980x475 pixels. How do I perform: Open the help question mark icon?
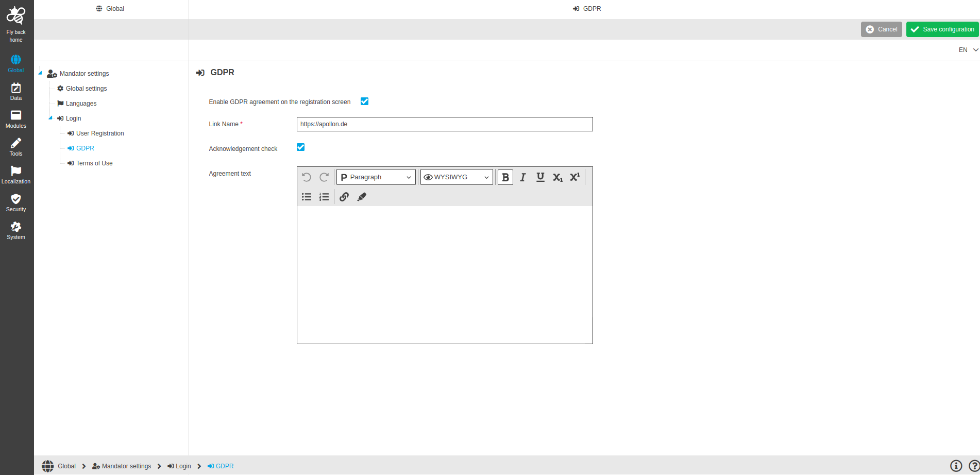tap(974, 466)
